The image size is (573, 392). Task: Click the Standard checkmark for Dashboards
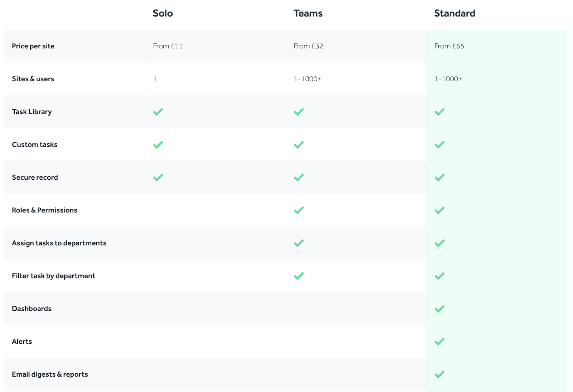[439, 309]
